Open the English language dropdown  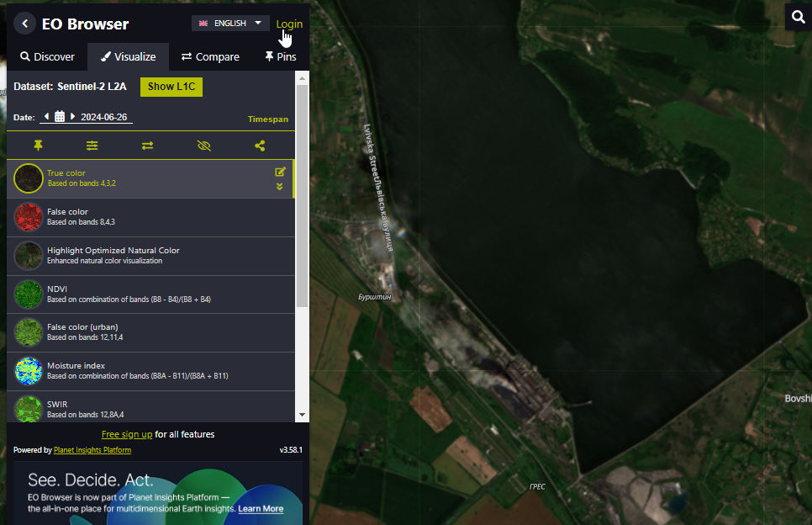230,24
